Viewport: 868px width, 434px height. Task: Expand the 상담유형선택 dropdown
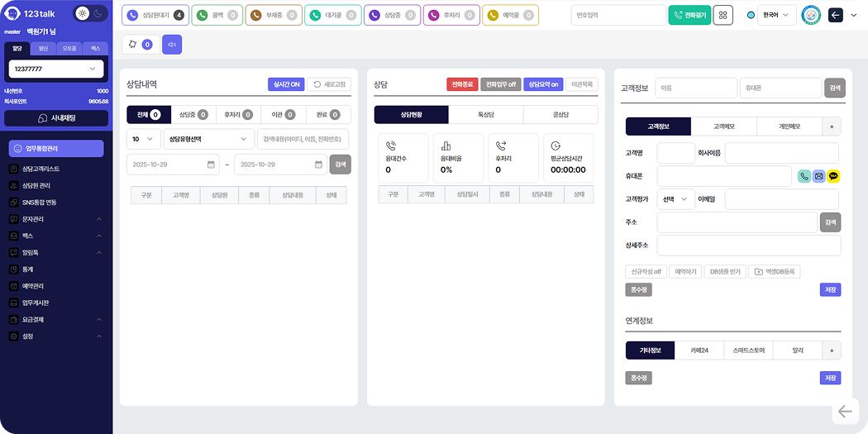pyautogui.click(x=208, y=139)
